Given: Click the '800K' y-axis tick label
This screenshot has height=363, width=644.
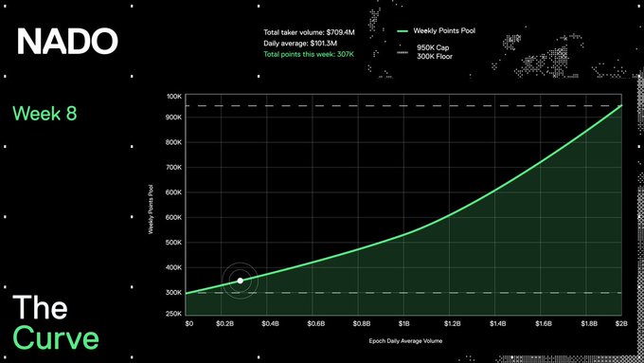Looking at the screenshot, I should point(173,142).
